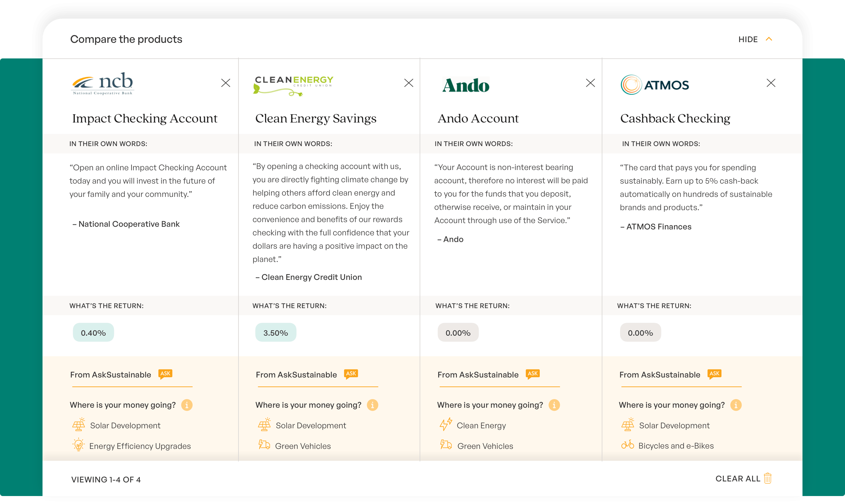The width and height of the screenshot is (845, 504).
Task: Click the info icon in the ATMOS column
Action: pyautogui.click(x=736, y=405)
